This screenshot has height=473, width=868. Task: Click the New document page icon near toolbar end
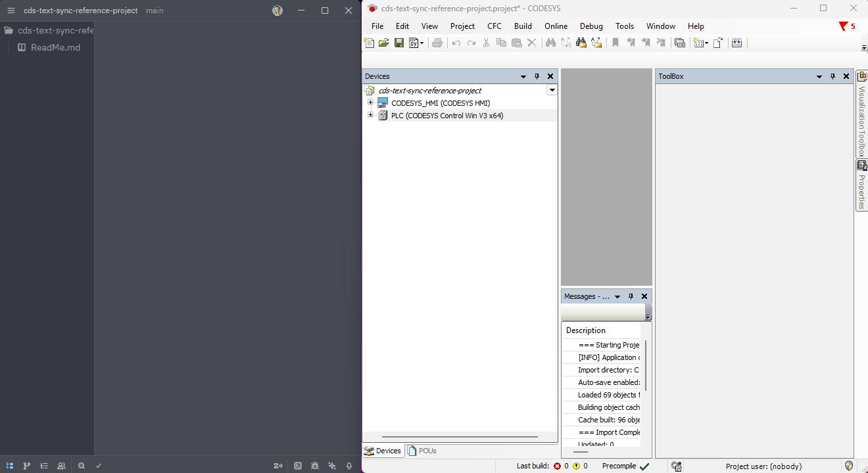pos(718,43)
